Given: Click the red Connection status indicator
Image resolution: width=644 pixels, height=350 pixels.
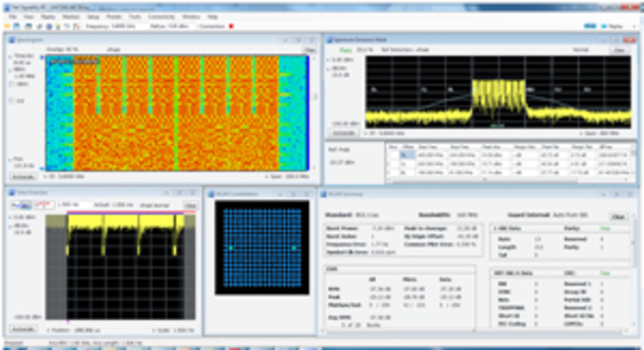Looking at the screenshot, I should [231, 26].
